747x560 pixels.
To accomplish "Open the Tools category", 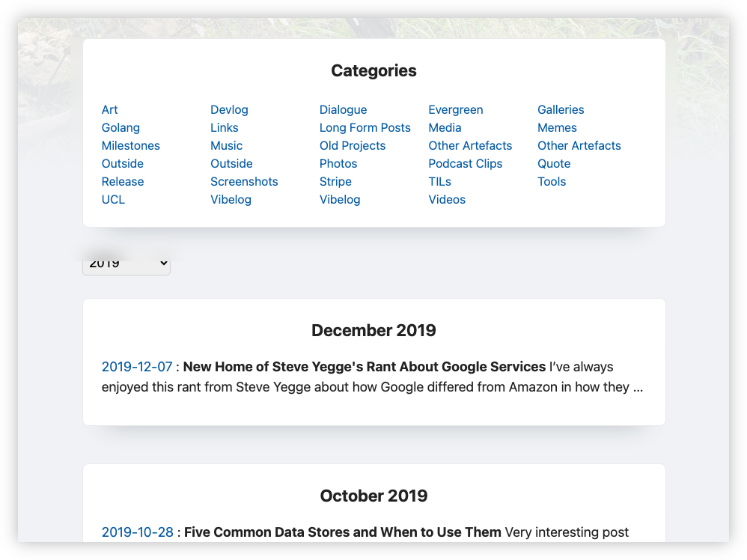I will pyautogui.click(x=552, y=182).
